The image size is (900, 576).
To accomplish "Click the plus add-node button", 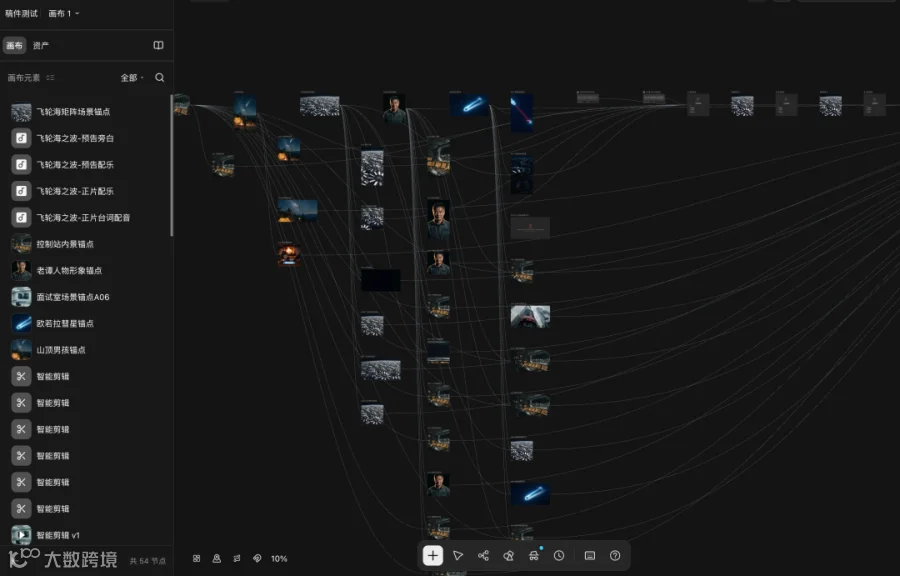I will coord(433,555).
